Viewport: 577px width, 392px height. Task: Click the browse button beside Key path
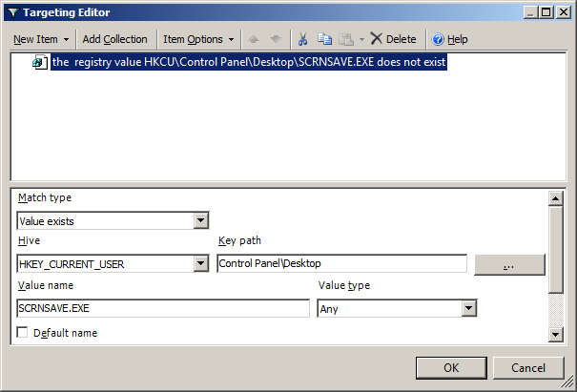509,264
